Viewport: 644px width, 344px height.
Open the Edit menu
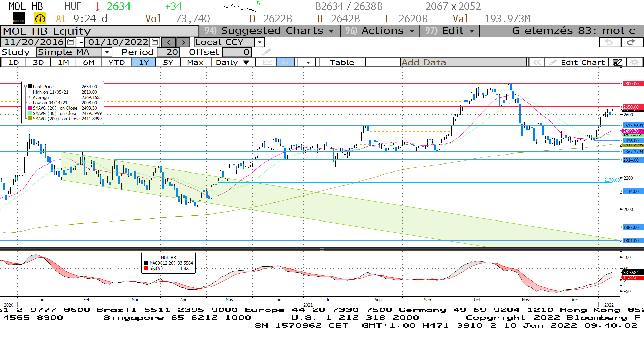point(450,31)
